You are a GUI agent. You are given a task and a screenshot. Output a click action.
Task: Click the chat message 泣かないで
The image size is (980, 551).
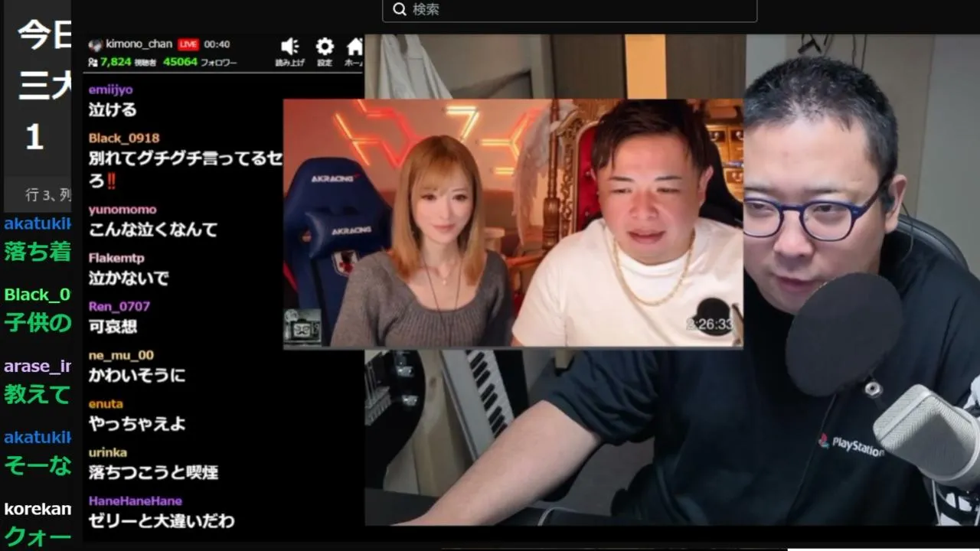tap(129, 278)
